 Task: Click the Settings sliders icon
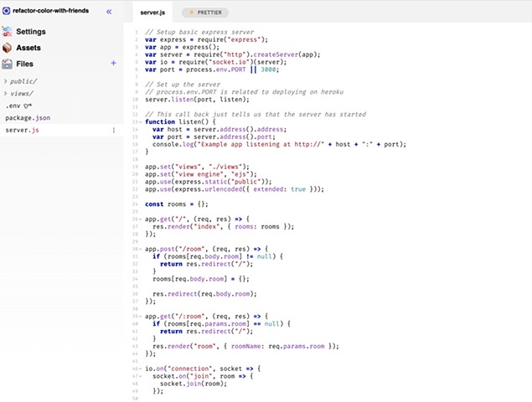pos(7,32)
